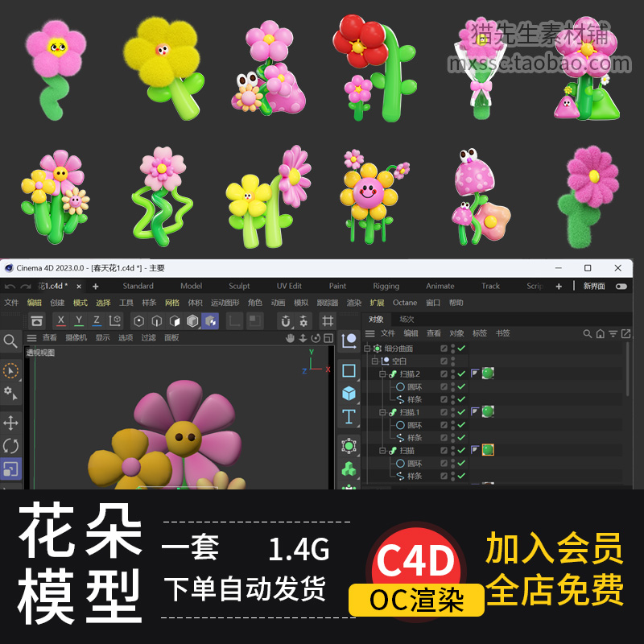This screenshot has width=644, height=644.
Task: Toggle the green enable checkmark on 扫描.2
Action: (x=460, y=374)
